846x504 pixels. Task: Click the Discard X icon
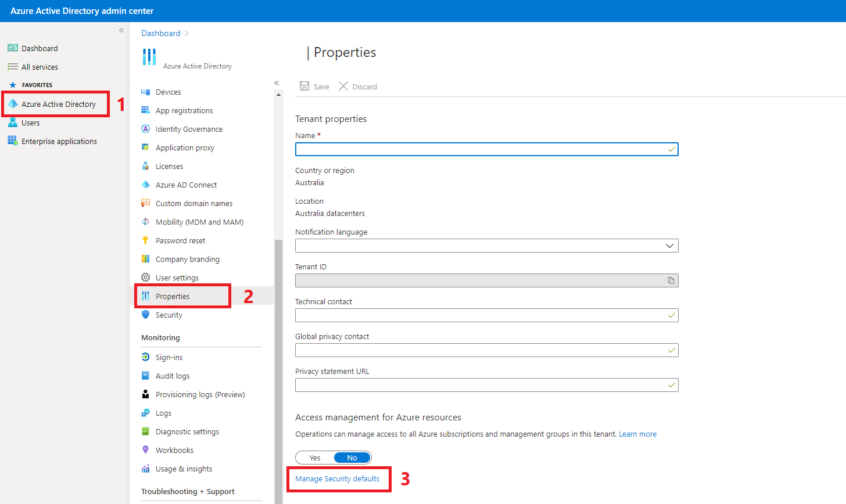tap(343, 86)
